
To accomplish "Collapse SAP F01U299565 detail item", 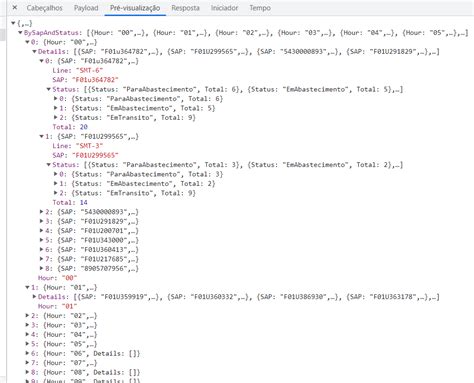I will [42, 136].
